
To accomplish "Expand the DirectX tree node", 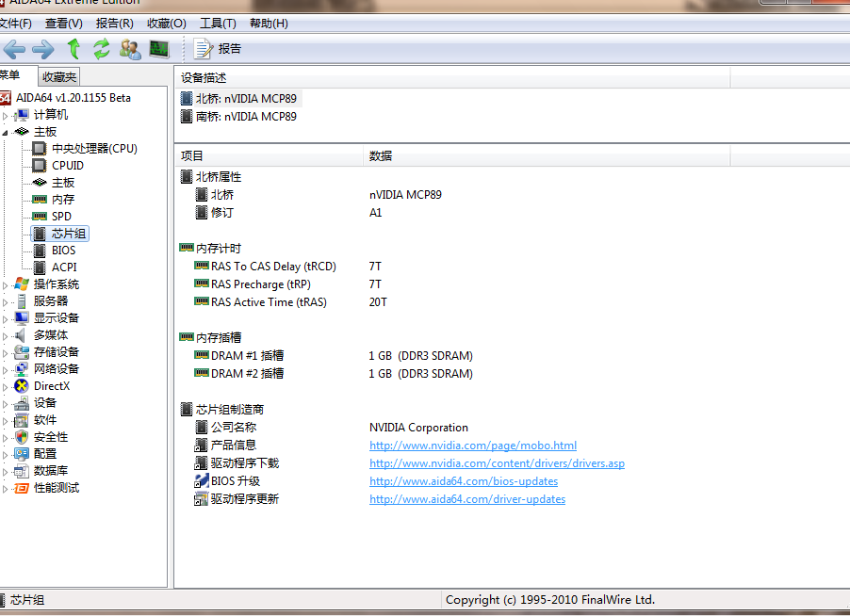I will coord(6,387).
